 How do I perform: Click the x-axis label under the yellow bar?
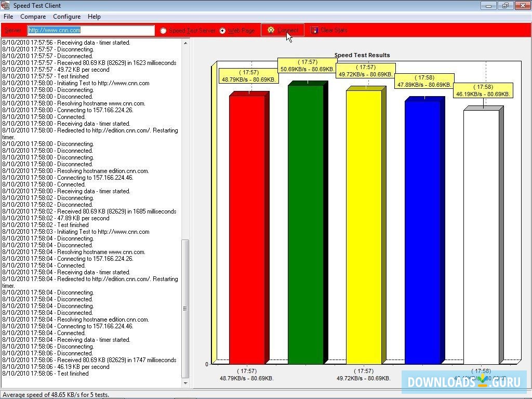point(363,375)
